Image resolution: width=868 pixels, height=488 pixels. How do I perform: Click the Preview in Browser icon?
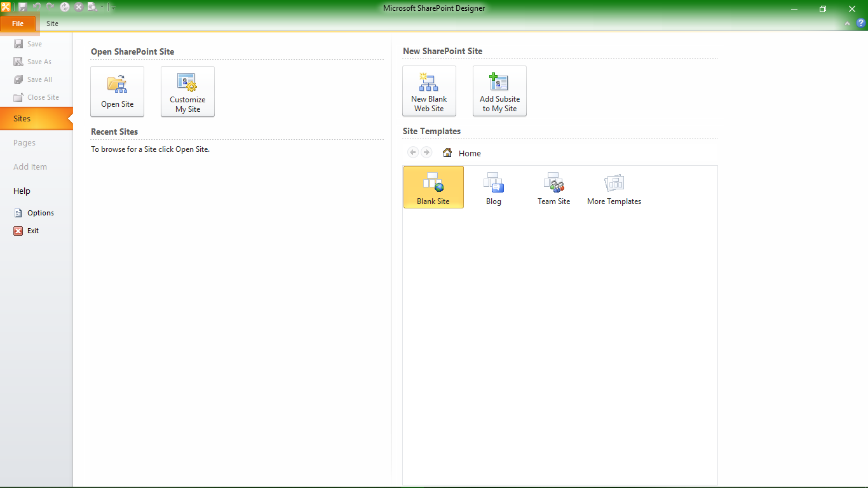92,7
